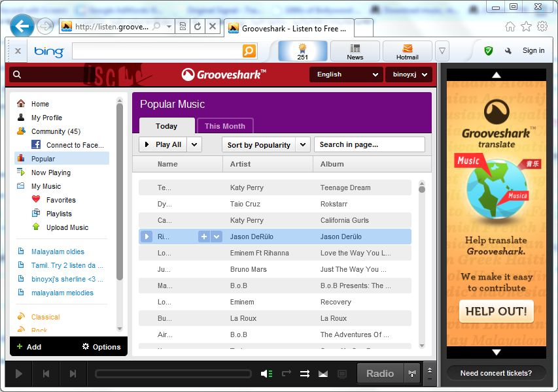Click Play All button
Screen dimensions: 558x392
pyautogui.click(x=163, y=144)
